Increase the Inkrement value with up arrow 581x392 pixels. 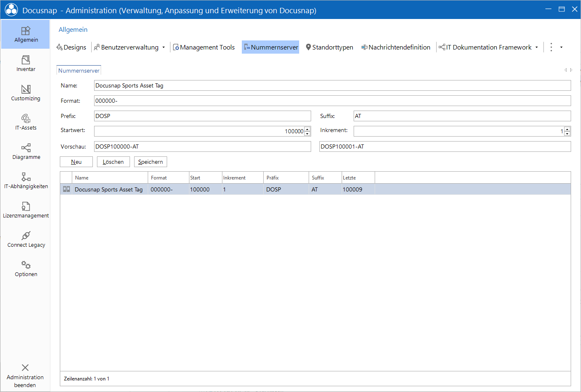click(567, 129)
